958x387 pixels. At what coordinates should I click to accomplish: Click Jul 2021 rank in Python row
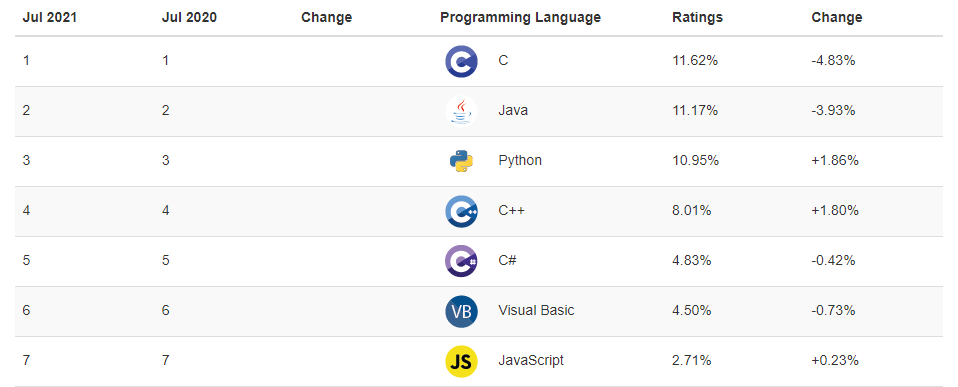26,161
